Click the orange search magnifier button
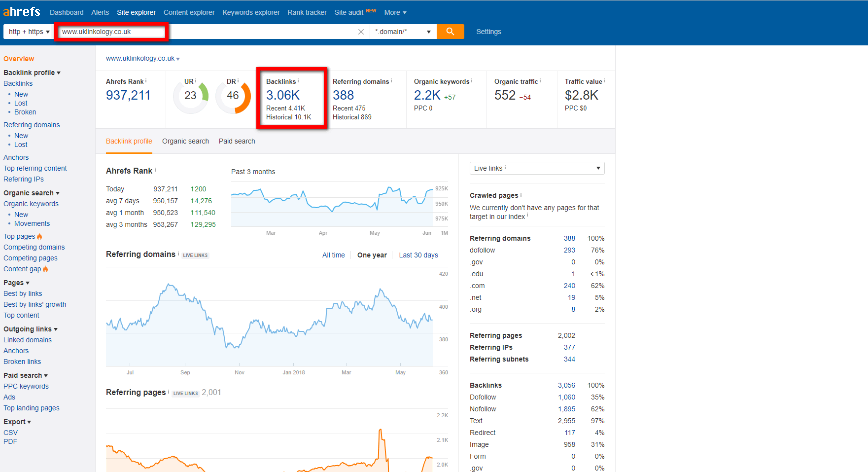The width and height of the screenshot is (868, 472). pos(450,32)
